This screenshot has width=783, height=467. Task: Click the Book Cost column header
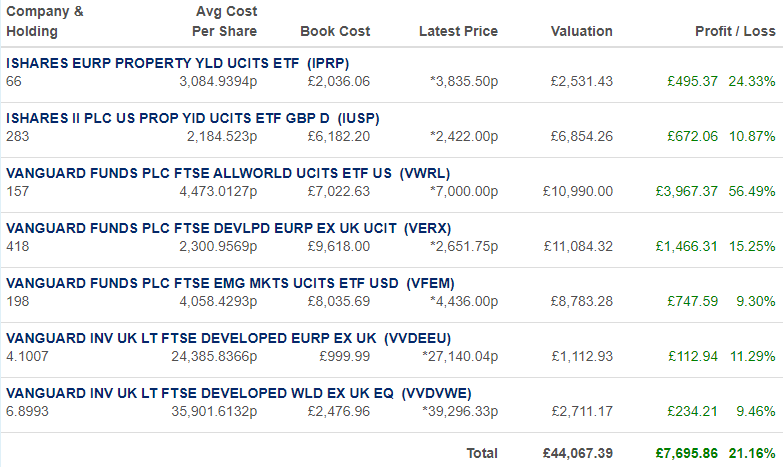pyautogui.click(x=335, y=31)
